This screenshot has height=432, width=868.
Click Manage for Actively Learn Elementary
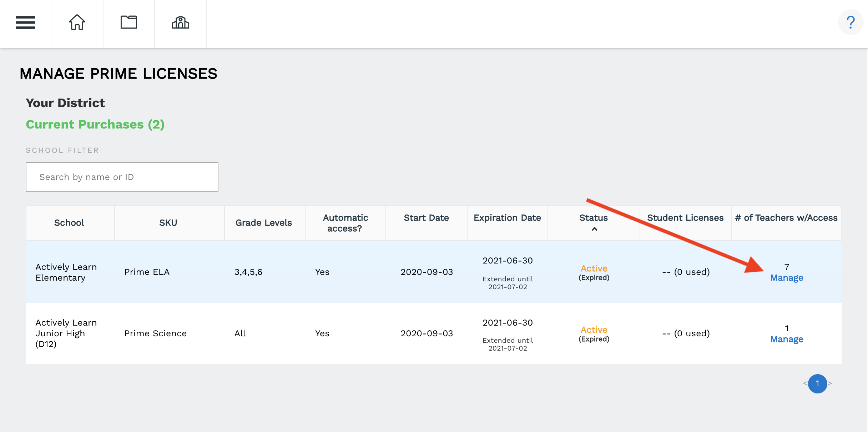pyautogui.click(x=787, y=278)
